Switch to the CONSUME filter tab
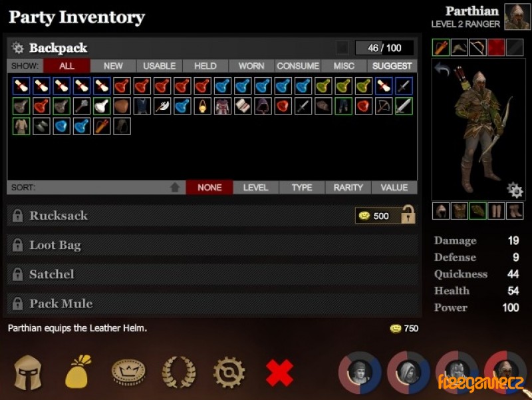 298,66
